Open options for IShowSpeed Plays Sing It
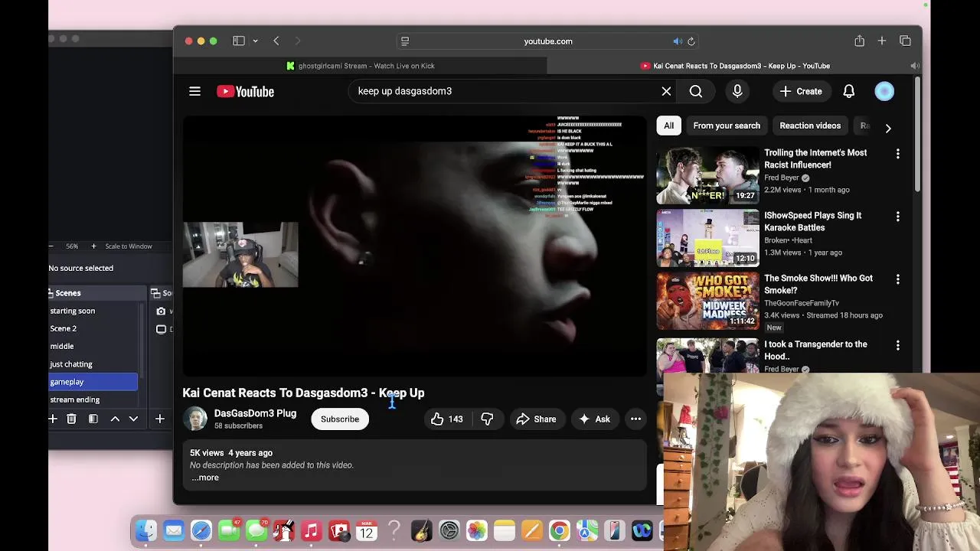Image resolution: width=980 pixels, height=551 pixels. (x=897, y=217)
